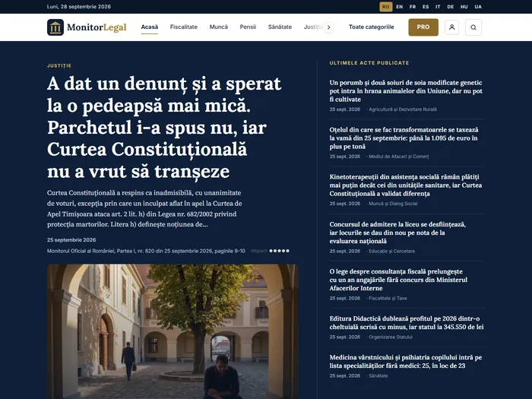Switch language to ES

pos(426,7)
